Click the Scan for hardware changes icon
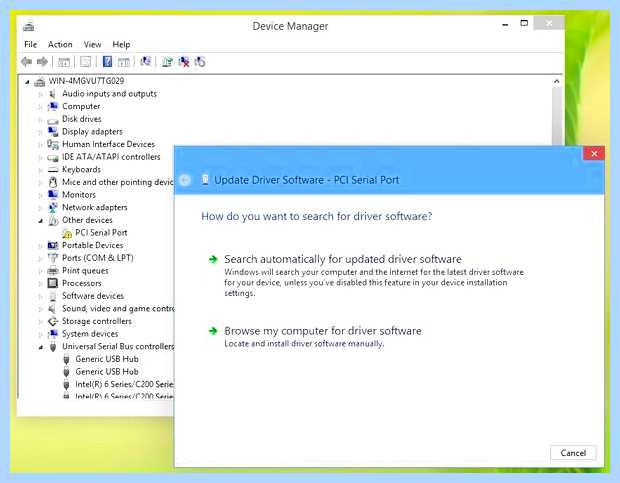Viewport: 620px width, 483px height. (145, 61)
